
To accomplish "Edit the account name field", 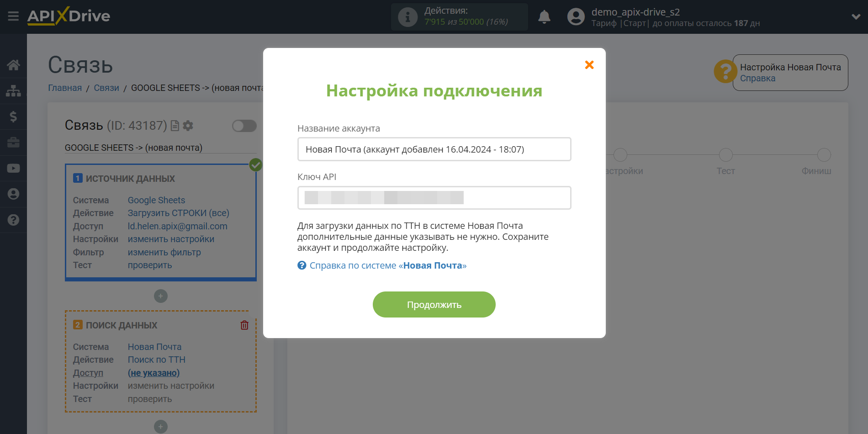I will [434, 149].
